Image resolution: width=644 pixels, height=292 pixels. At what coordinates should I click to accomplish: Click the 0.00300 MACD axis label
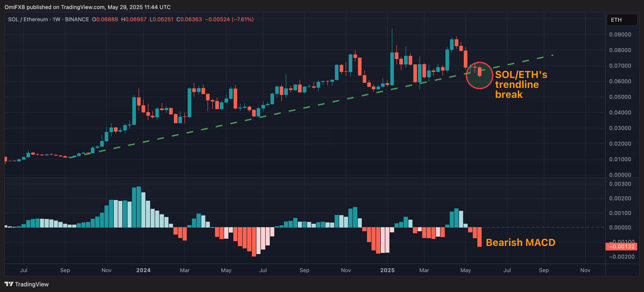620,184
